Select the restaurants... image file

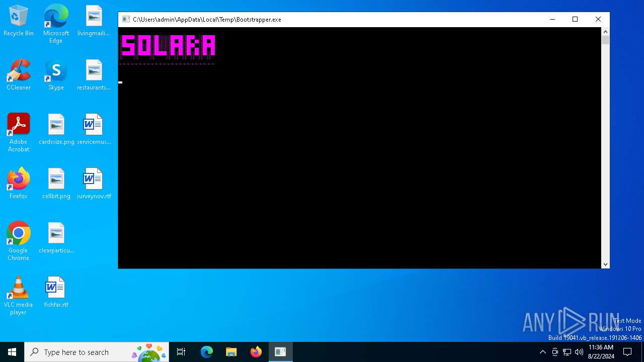(94, 75)
